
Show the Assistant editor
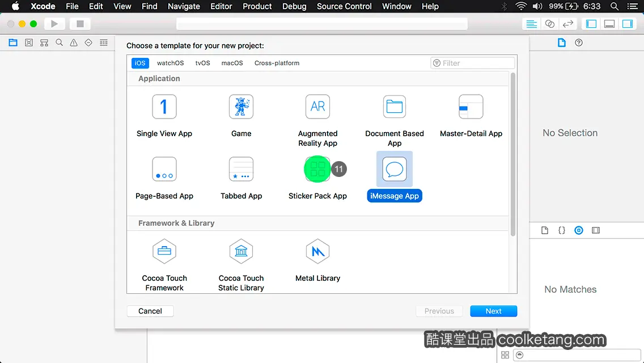[x=549, y=24]
